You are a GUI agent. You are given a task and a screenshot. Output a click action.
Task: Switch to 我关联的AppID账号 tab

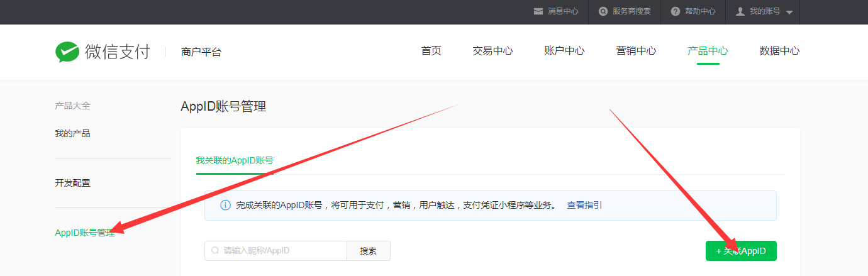[x=235, y=160]
